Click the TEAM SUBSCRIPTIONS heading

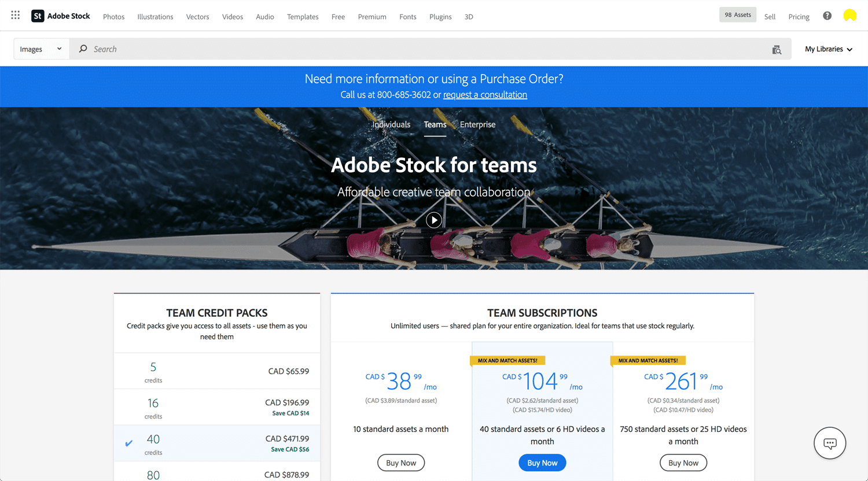coord(542,313)
